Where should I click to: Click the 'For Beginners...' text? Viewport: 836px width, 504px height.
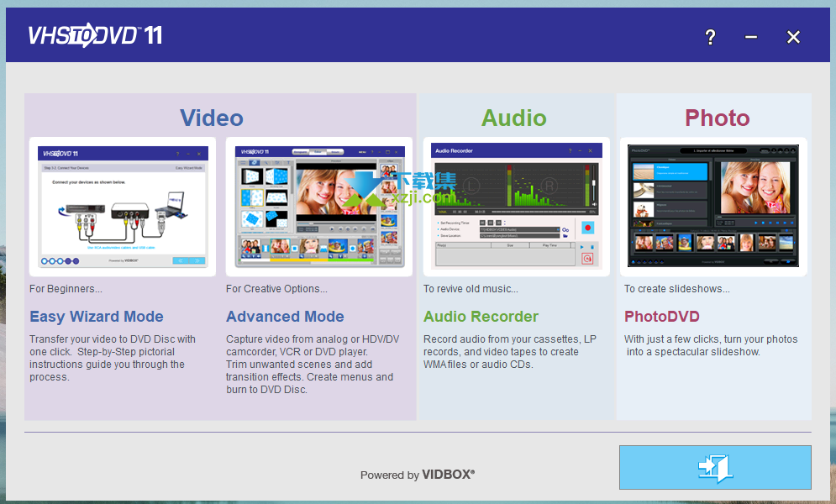click(x=66, y=289)
